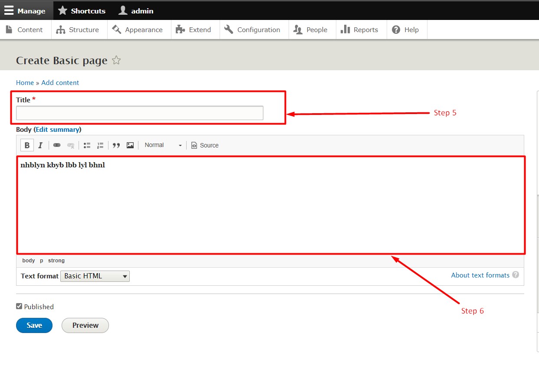This screenshot has height=392, width=539.
Task: Open the About text formats link
Action: click(x=480, y=275)
